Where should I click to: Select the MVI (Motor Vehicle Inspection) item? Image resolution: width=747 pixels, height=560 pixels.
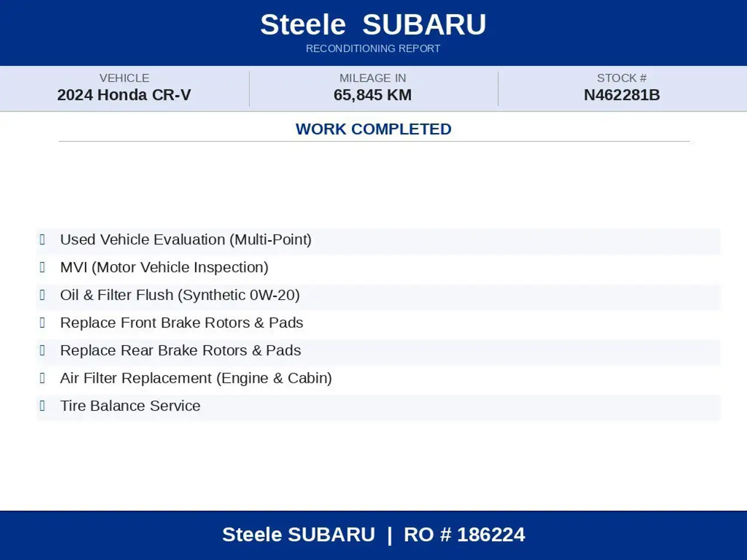(378, 268)
